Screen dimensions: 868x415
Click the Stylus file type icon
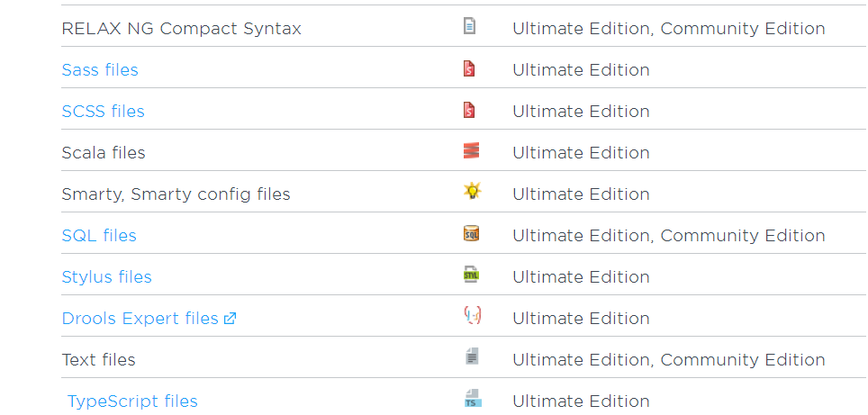[x=471, y=275]
